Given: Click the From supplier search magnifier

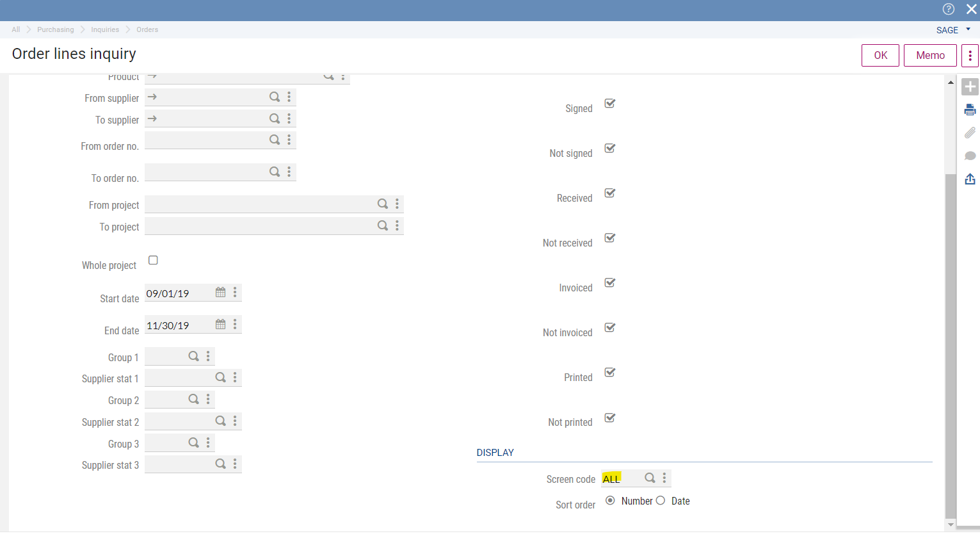Looking at the screenshot, I should [274, 97].
